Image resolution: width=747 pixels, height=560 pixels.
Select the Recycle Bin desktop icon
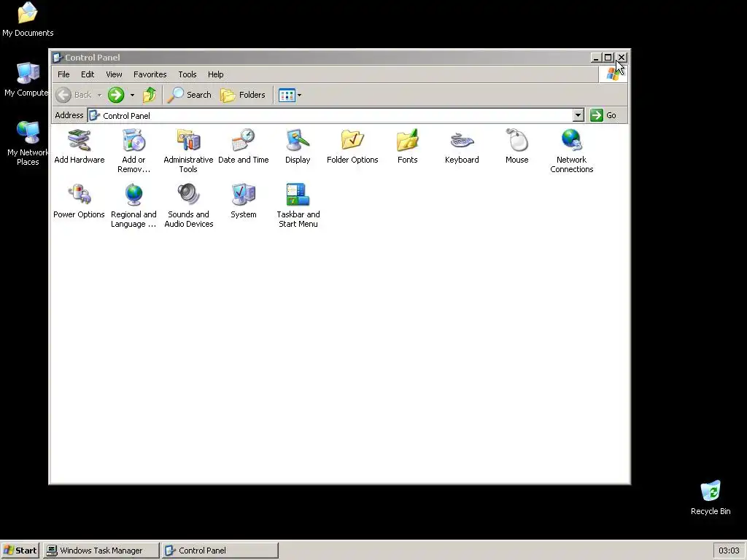pos(711,497)
